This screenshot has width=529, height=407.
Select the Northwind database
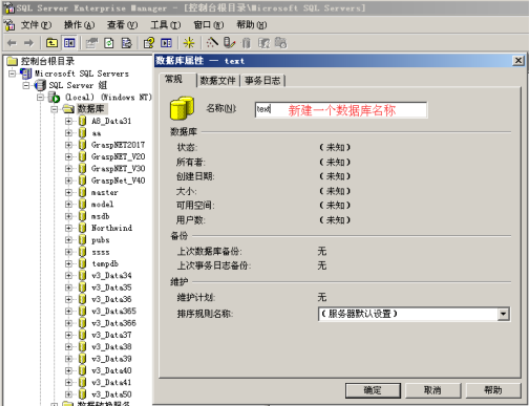112,228
